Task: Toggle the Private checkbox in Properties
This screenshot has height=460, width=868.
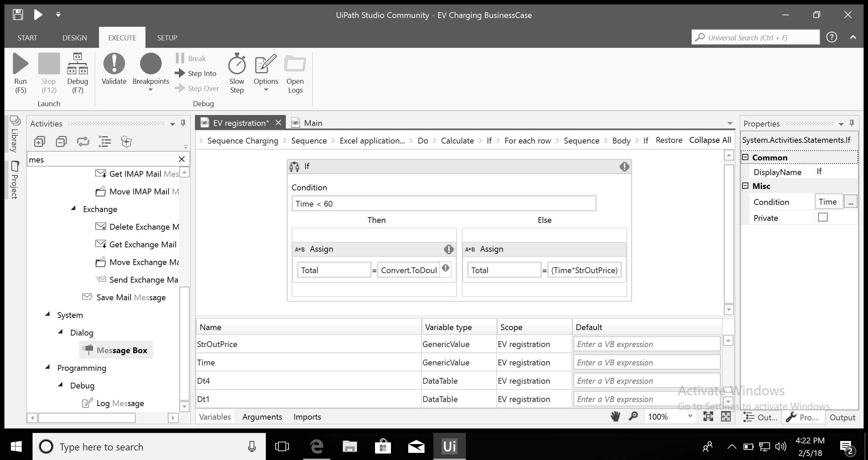Action: [x=823, y=217]
